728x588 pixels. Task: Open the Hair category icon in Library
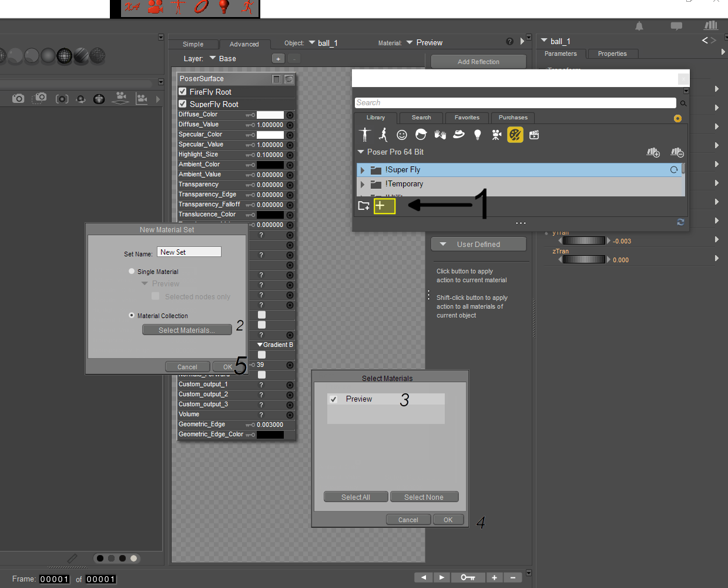point(421,135)
